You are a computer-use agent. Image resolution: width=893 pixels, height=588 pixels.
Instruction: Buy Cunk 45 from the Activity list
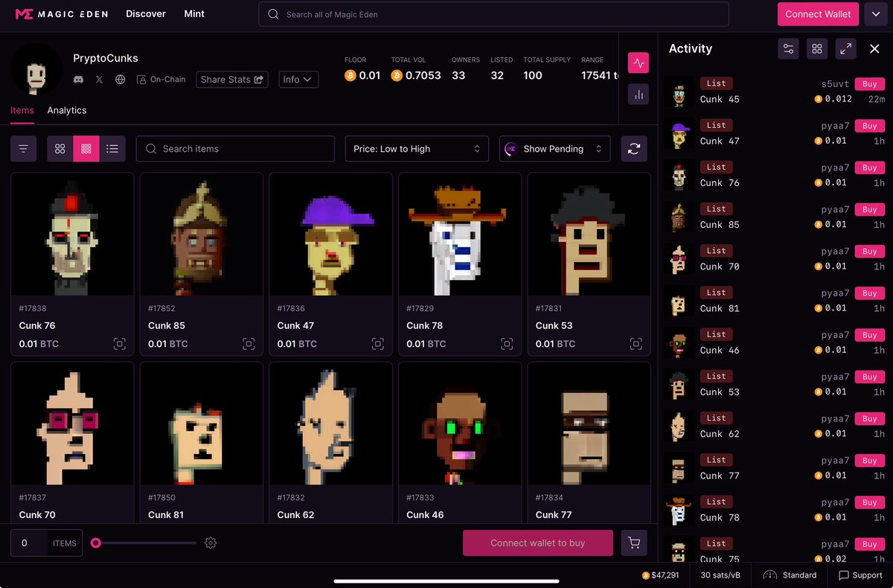coord(870,84)
